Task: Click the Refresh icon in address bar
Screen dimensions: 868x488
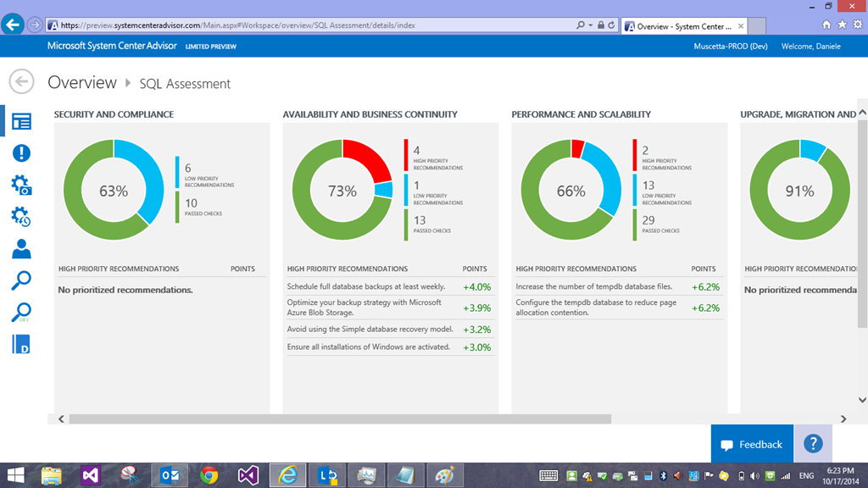Action: (x=612, y=25)
